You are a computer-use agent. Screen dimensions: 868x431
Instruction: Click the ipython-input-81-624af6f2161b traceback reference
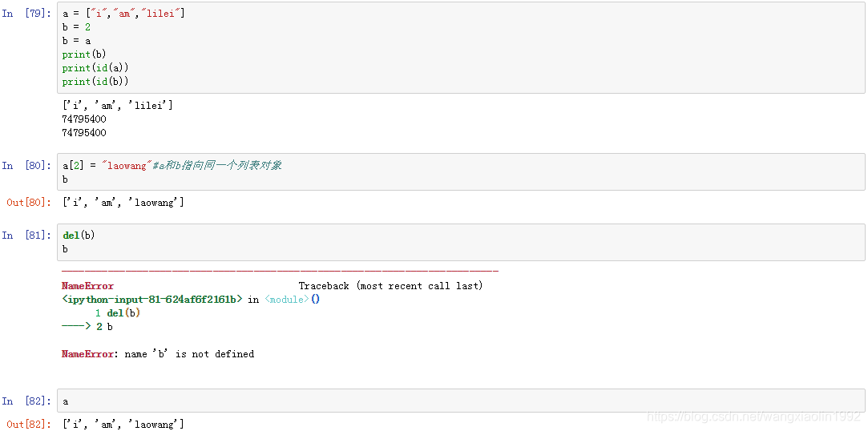coord(152,300)
